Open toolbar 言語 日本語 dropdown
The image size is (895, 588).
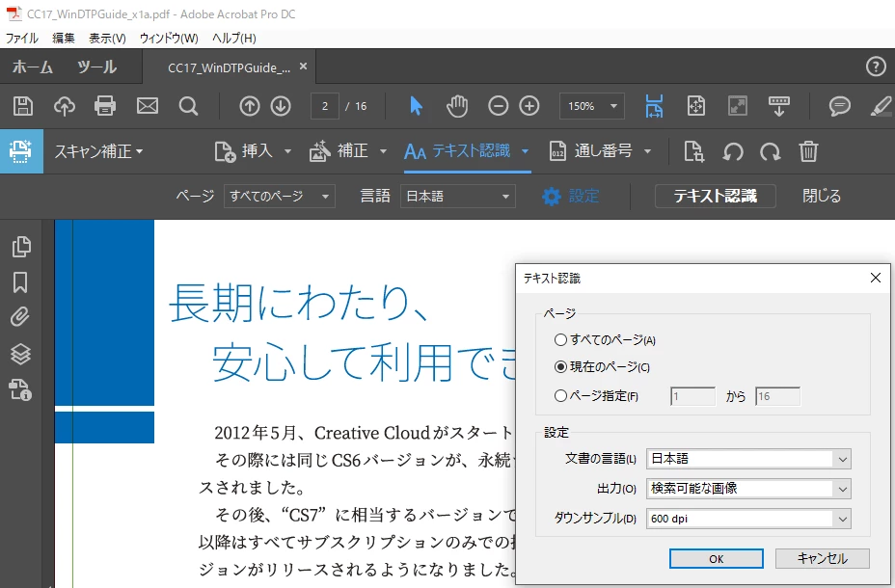pyautogui.click(x=458, y=197)
